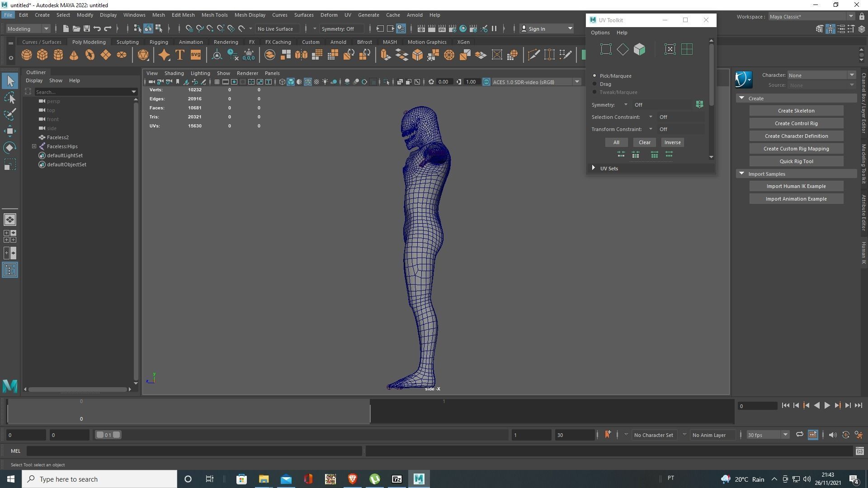Create a polygon disc from the shelf
Viewport: 868px width, 488px height.
(x=122, y=55)
